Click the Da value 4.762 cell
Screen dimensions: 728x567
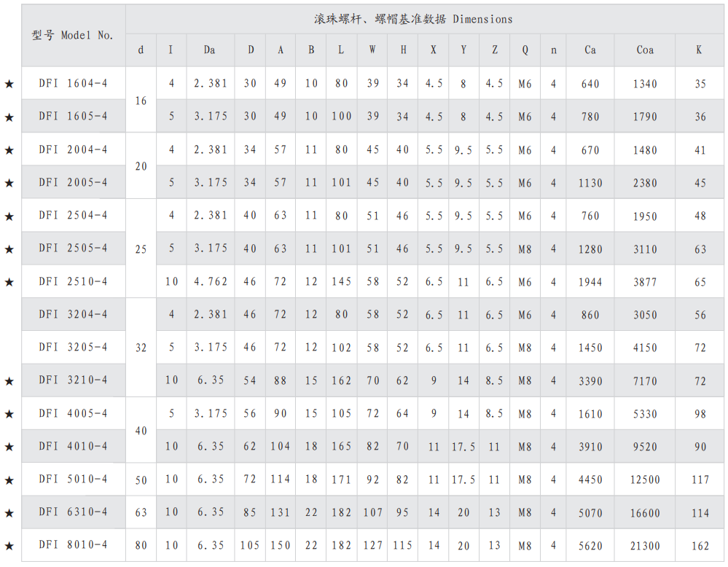tap(211, 282)
